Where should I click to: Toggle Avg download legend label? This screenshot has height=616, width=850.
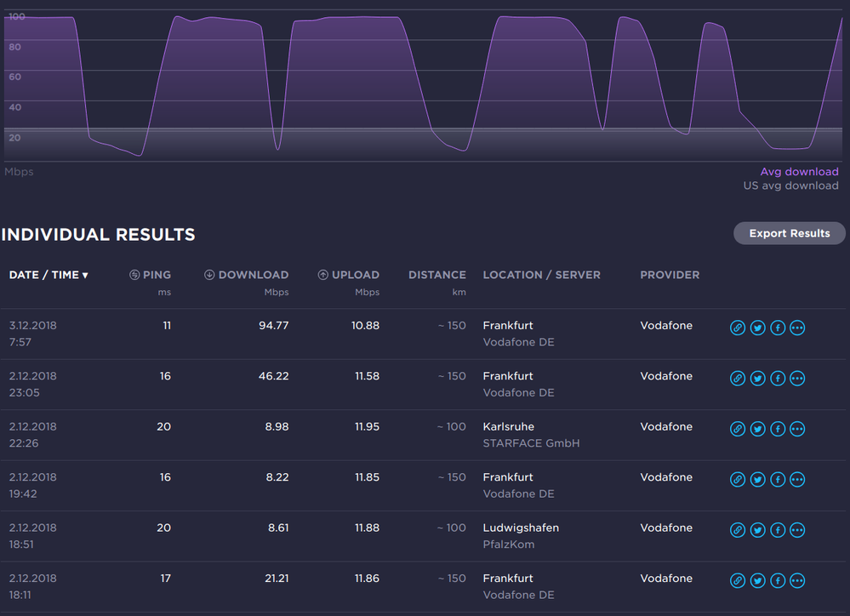click(799, 171)
